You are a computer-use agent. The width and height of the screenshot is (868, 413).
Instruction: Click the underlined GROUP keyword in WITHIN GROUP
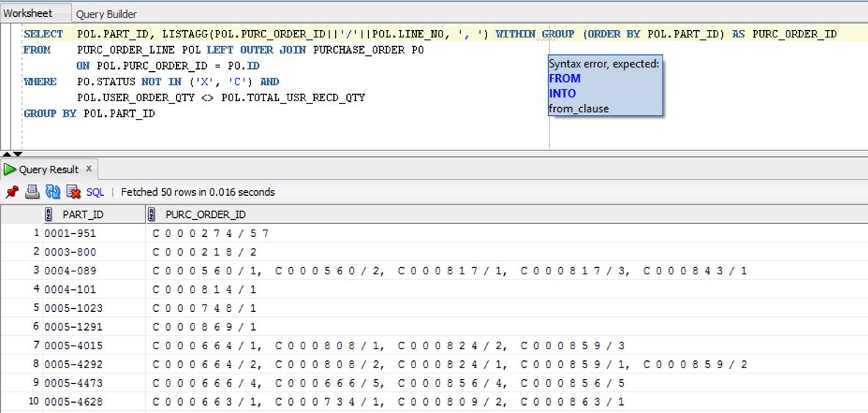(558, 34)
